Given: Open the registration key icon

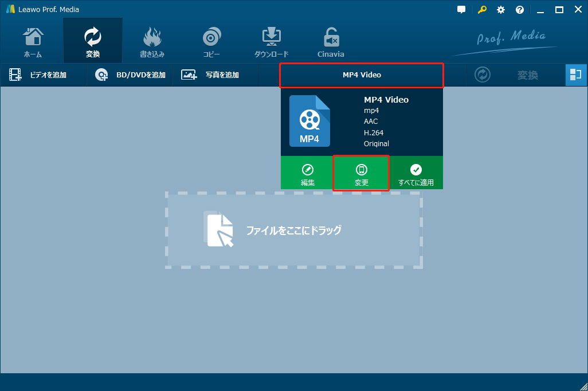Looking at the screenshot, I should (482, 10).
